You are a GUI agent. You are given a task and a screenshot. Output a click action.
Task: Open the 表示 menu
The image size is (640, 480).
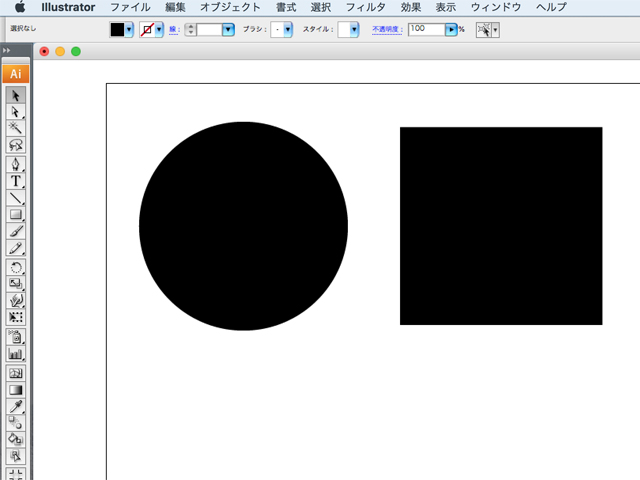[446, 7]
